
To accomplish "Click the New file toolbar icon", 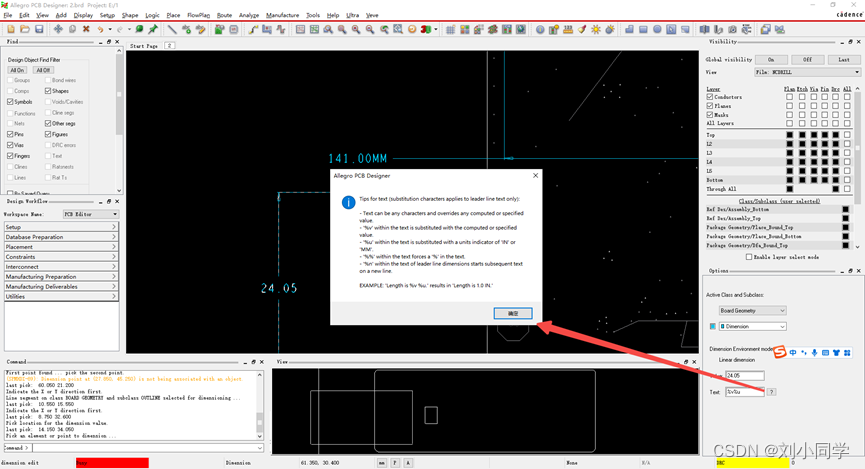I will tap(10, 29).
